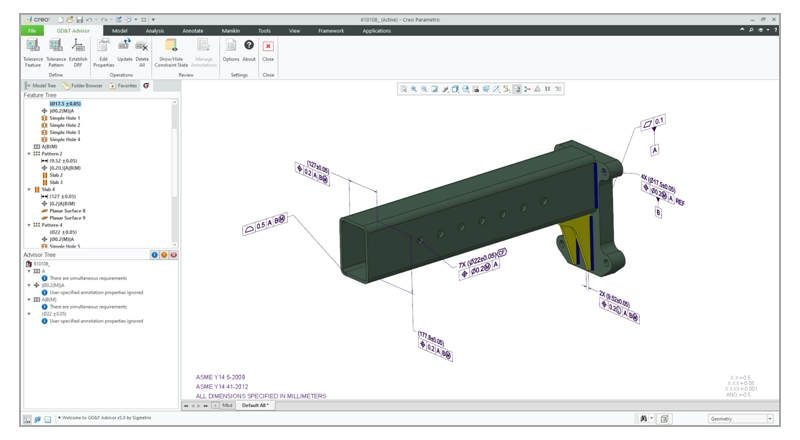The height and width of the screenshot is (440, 800).
Task: Open the Datum Display Filters dropdown
Action: click(x=507, y=89)
